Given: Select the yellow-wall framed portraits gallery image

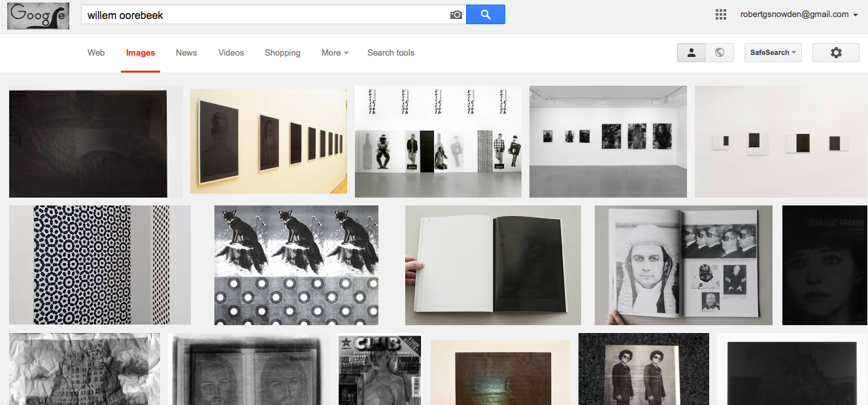Looking at the screenshot, I should [x=269, y=141].
